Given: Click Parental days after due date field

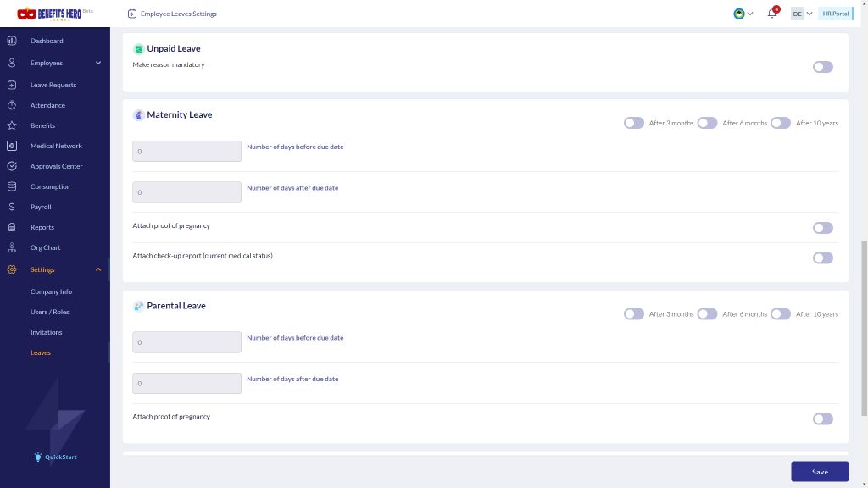Looking at the screenshot, I should [186, 384].
